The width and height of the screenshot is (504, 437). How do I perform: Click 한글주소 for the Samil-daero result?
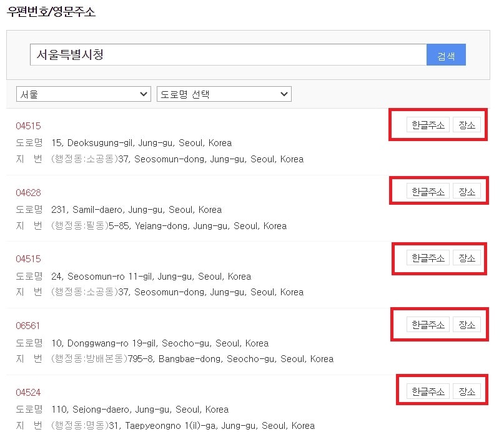point(428,192)
